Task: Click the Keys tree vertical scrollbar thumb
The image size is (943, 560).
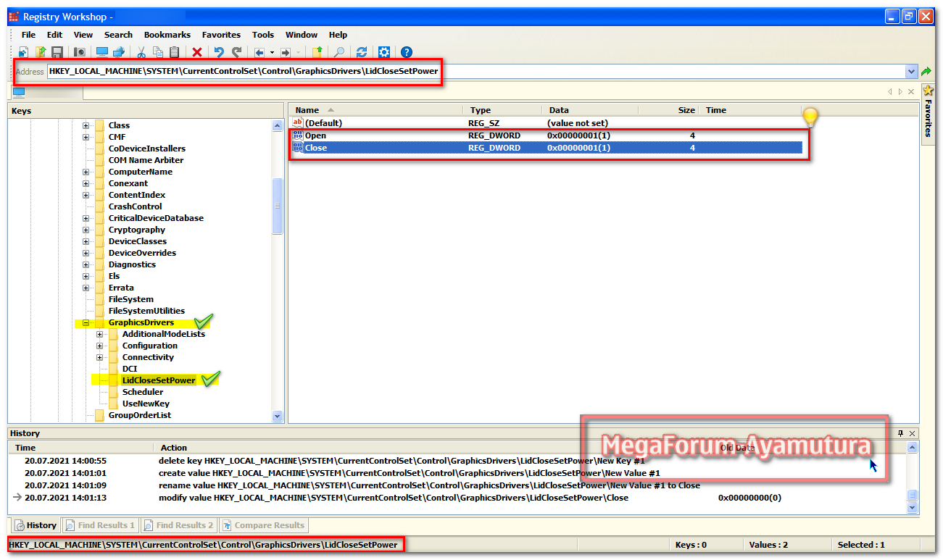Action: (x=278, y=206)
